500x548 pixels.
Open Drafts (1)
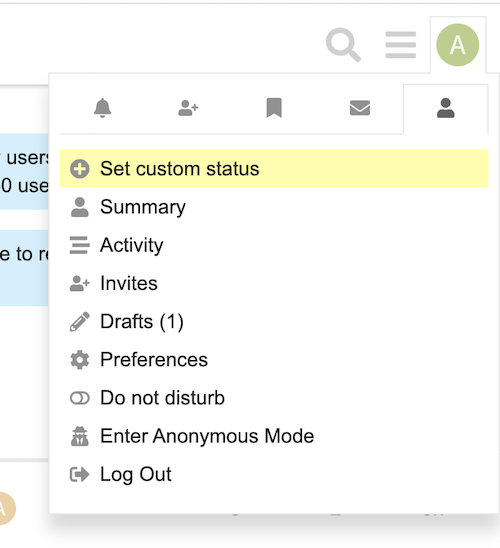[274, 322]
